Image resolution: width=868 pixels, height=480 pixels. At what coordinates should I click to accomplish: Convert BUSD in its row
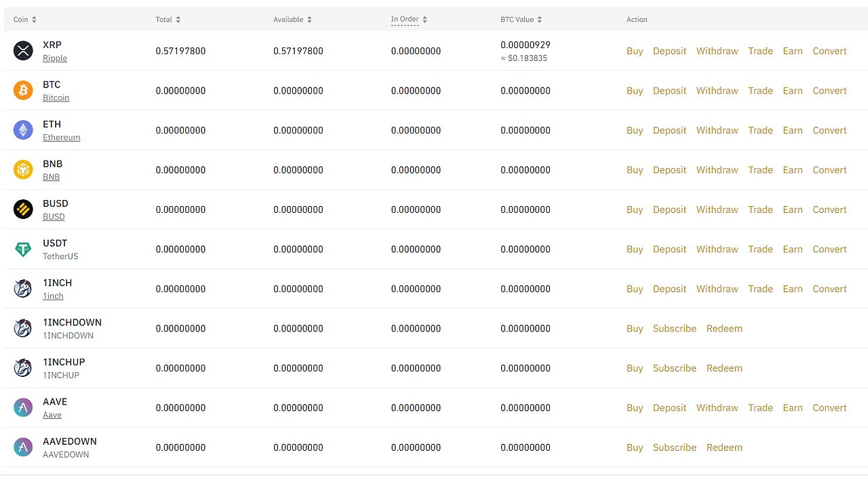[830, 209]
